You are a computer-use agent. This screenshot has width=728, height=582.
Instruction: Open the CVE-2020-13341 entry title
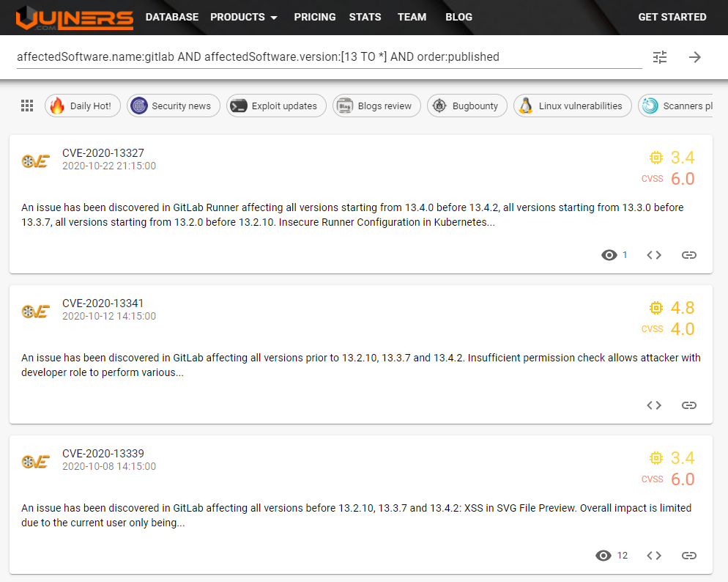pos(103,303)
